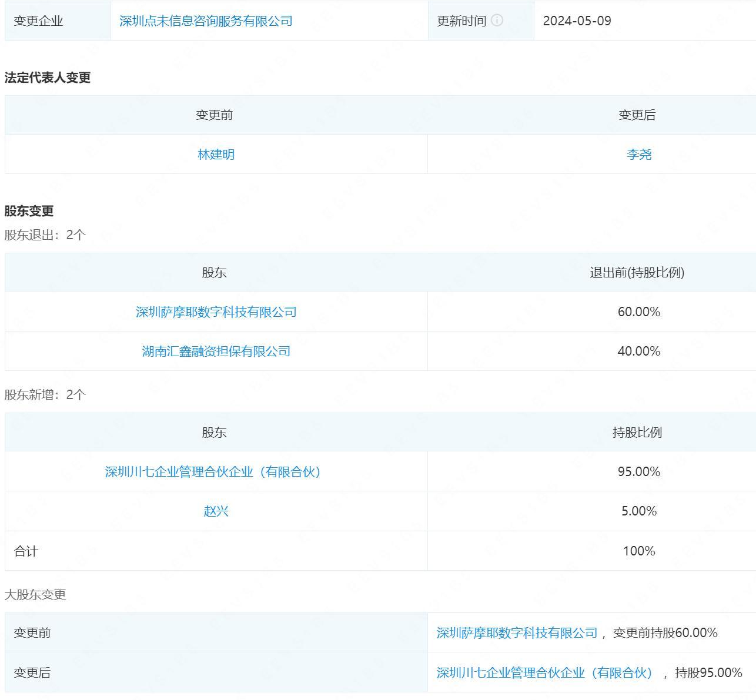Open exited shareholder 湖南汇鑫融资担保有限公司
756x700 pixels.
(216, 351)
